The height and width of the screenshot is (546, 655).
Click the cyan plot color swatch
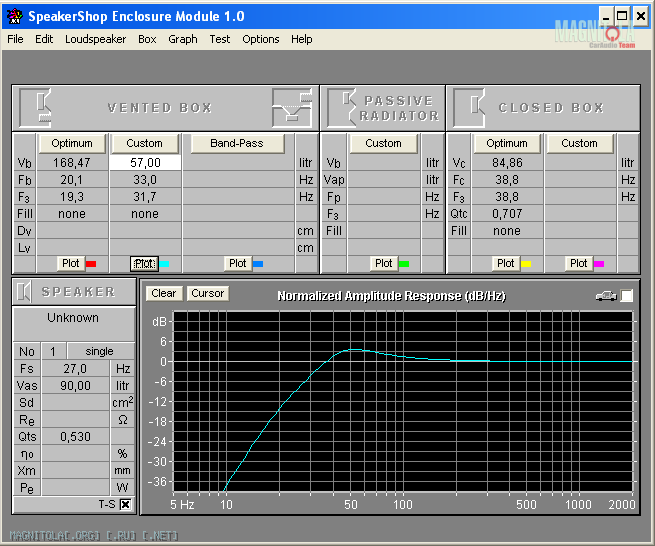pyautogui.click(x=164, y=264)
